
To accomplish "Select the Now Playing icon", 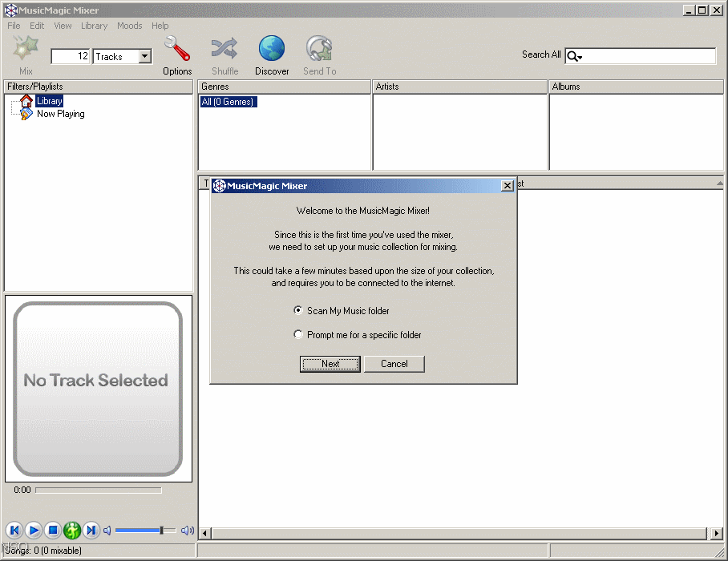I will click(x=26, y=114).
